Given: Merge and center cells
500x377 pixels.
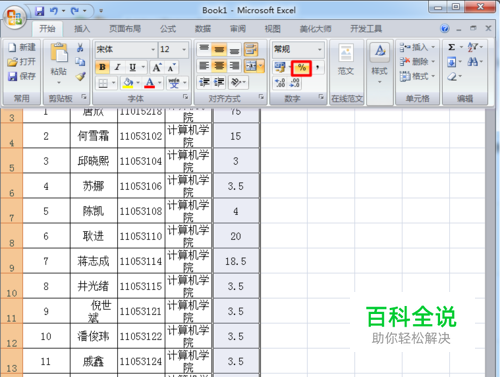Looking at the screenshot, I should [x=251, y=66].
